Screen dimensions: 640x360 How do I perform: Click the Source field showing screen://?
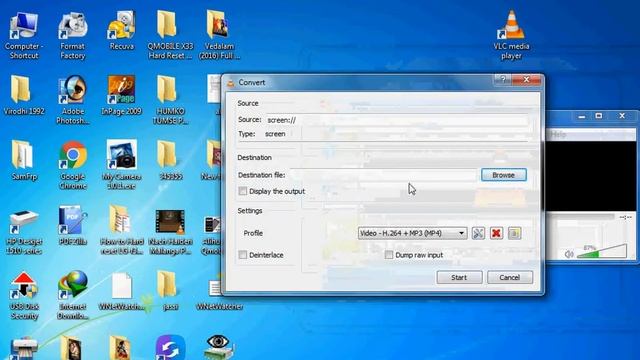pyautogui.click(x=397, y=120)
